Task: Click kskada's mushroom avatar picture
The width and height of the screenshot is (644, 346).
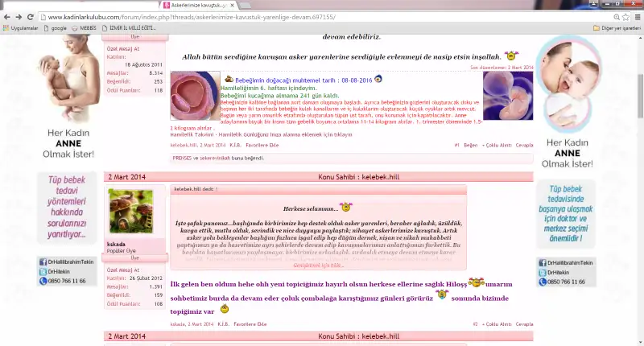Action: point(130,212)
